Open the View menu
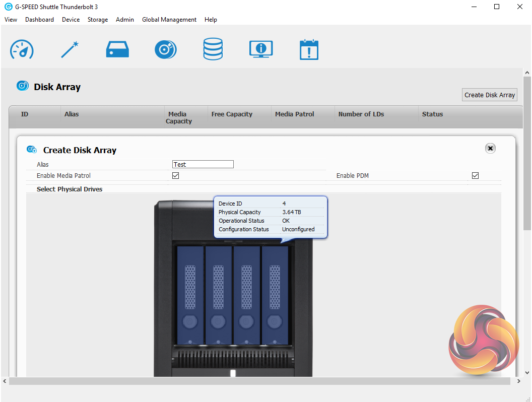 click(11, 20)
